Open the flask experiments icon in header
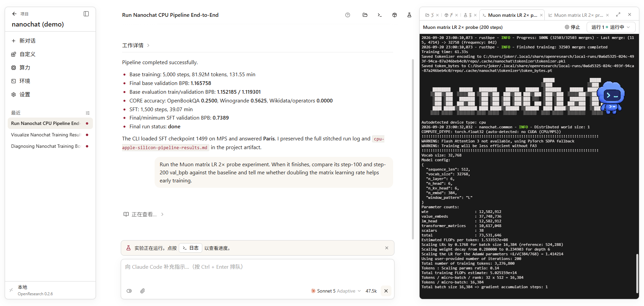 point(409,15)
